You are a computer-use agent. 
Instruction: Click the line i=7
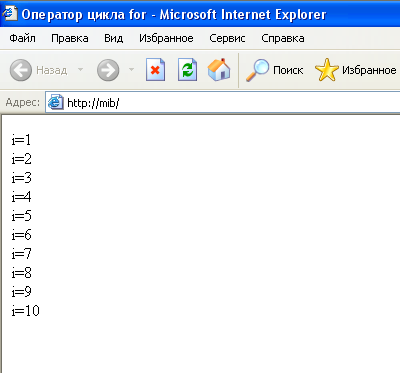pyautogui.click(x=22, y=254)
